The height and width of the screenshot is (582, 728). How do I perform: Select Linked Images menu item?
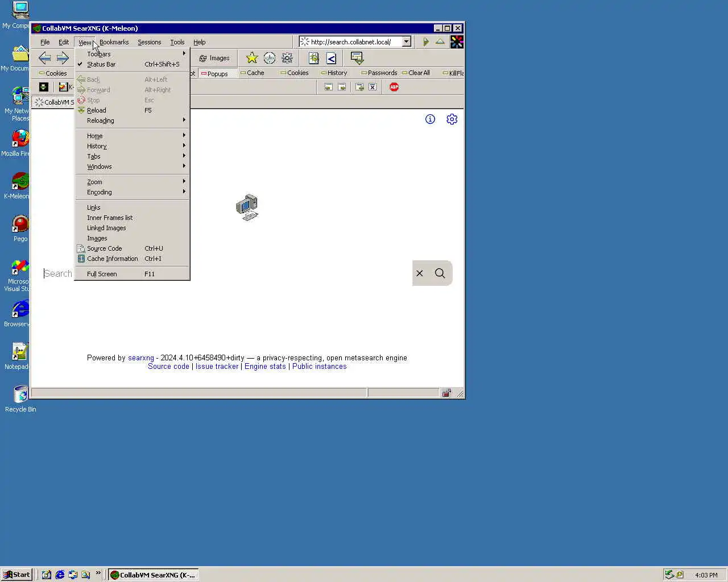tap(132, 228)
